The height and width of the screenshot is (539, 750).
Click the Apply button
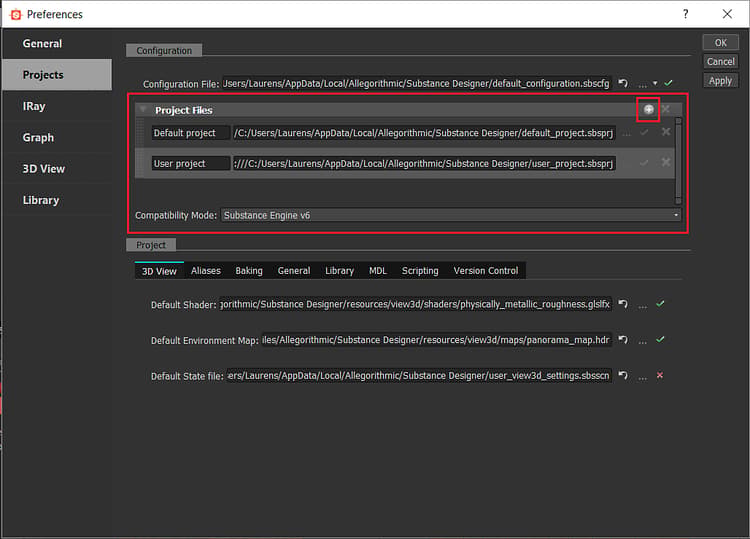click(720, 81)
